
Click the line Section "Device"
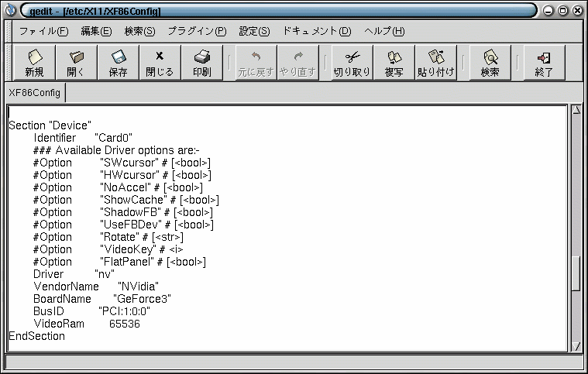[50, 125]
